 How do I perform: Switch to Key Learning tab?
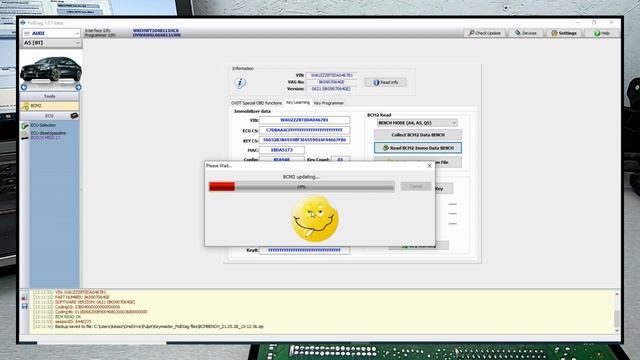click(x=298, y=102)
